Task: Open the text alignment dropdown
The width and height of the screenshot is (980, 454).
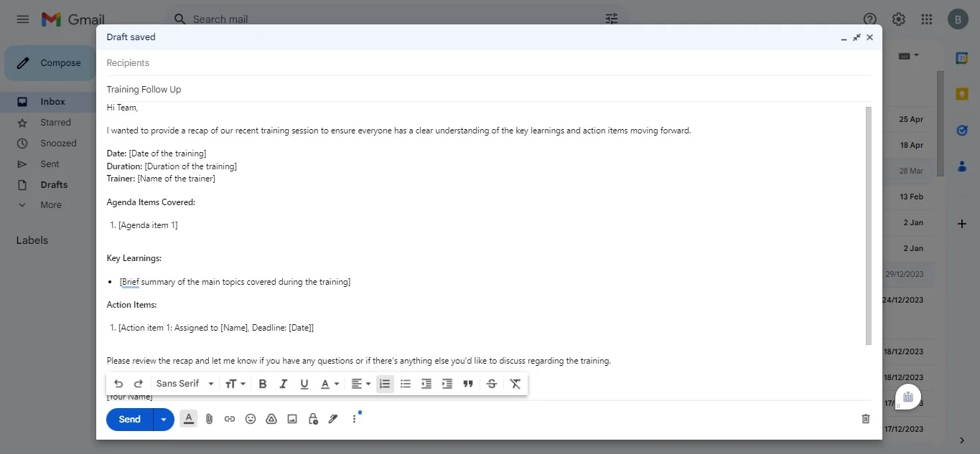Action: [x=360, y=384]
